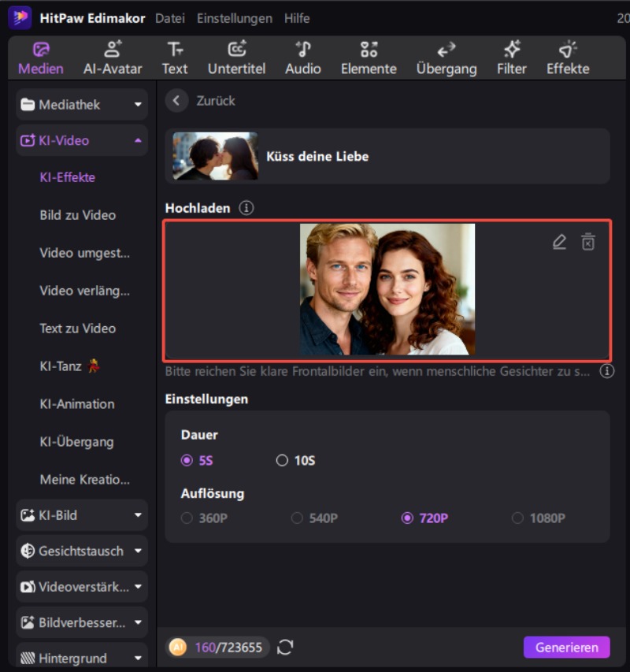630x672 pixels.
Task: Delete the uploaded couple image
Action: [588, 242]
